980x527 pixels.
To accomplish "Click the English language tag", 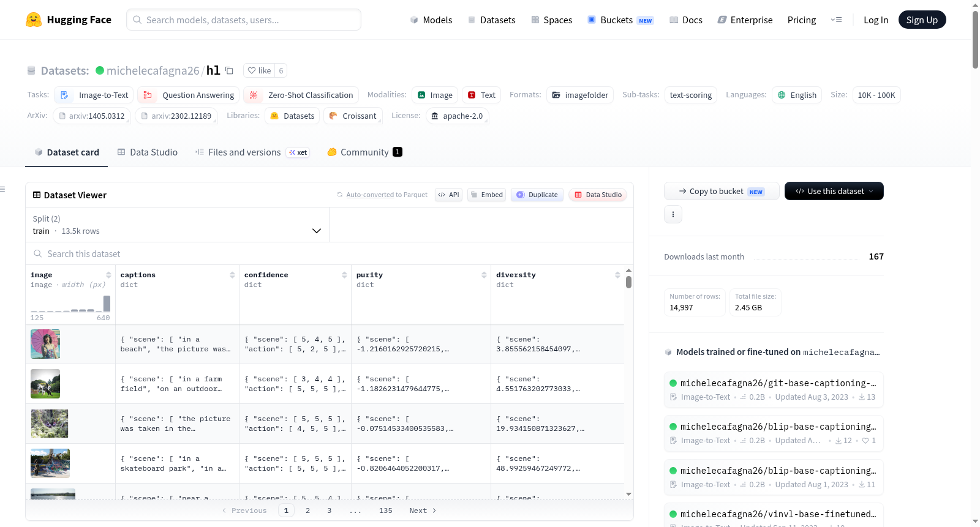I will point(797,95).
